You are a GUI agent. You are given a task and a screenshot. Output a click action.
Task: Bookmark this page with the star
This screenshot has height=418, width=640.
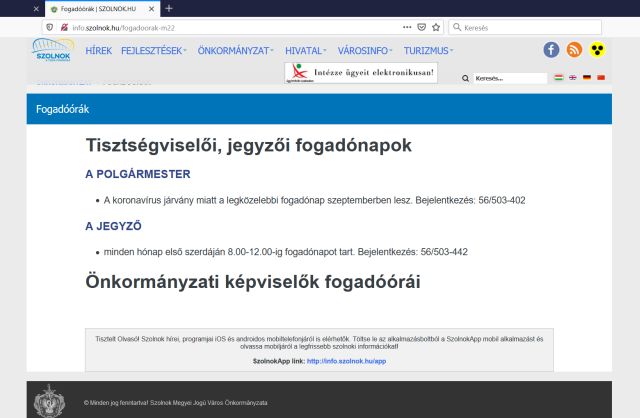pyautogui.click(x=436, y=27)
